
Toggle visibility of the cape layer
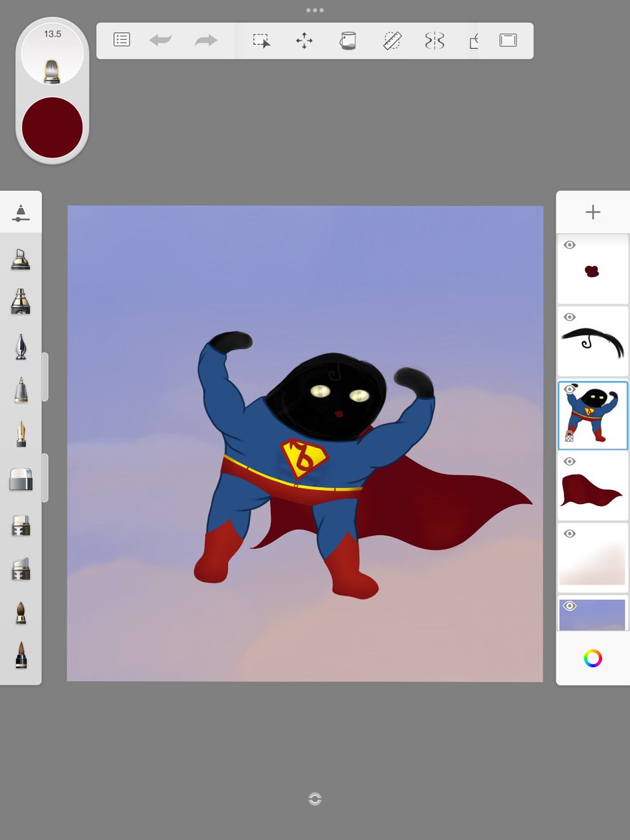570,461
